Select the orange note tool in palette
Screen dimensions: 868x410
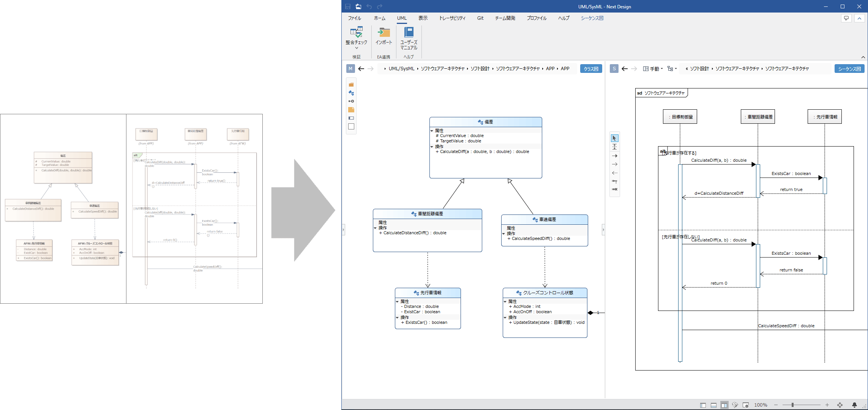351,110
